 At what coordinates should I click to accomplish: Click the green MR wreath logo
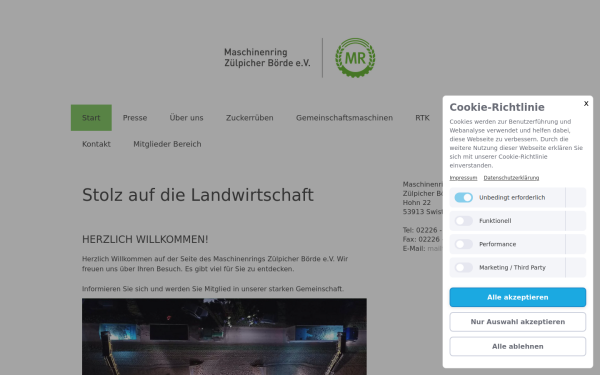click(355, 58)
